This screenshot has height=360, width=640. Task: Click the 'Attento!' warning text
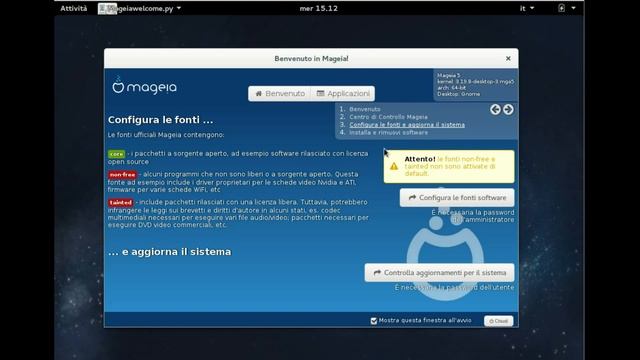(x=420, y=159)
